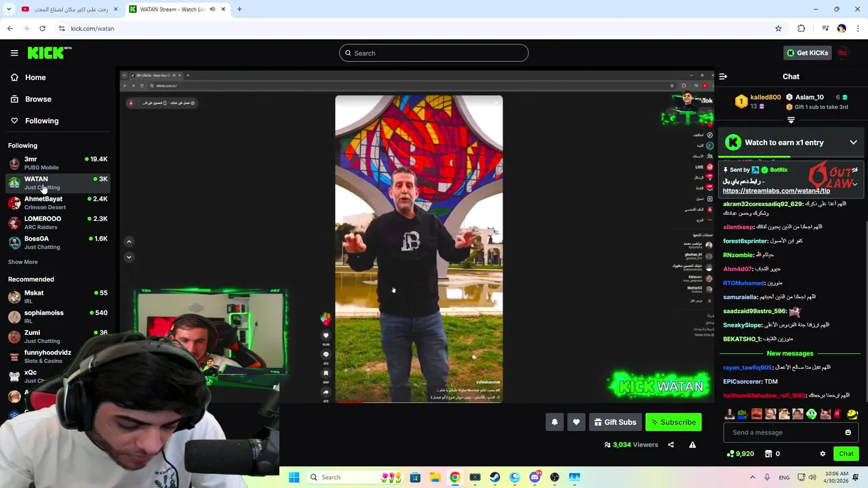
Task: Bookmark this page with the star icon
Action: 778,28
